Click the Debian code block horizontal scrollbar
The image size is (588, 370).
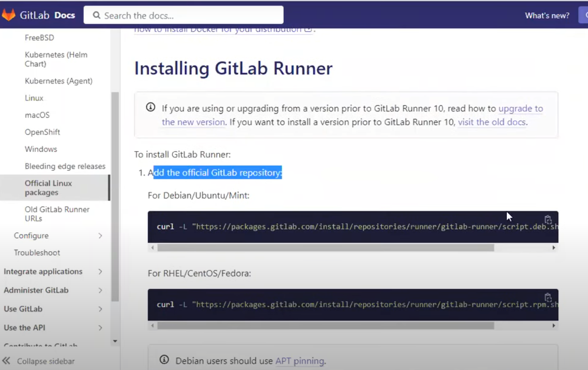tap(326, 247)
